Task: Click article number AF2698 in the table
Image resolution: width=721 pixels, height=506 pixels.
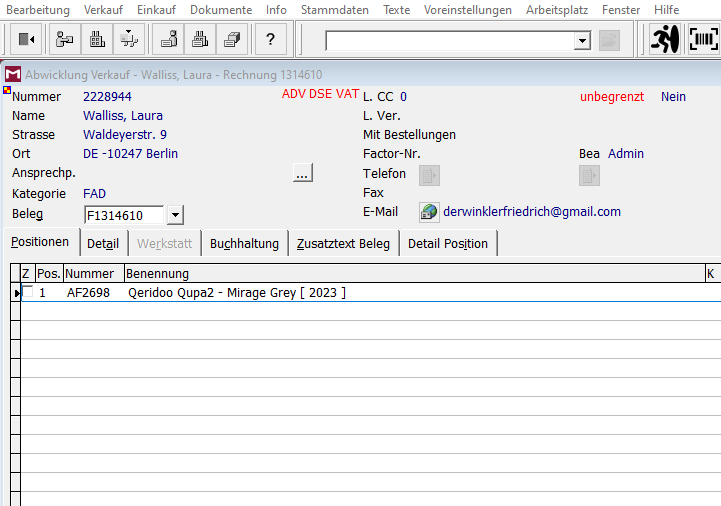Action: (x=88, y=293)
